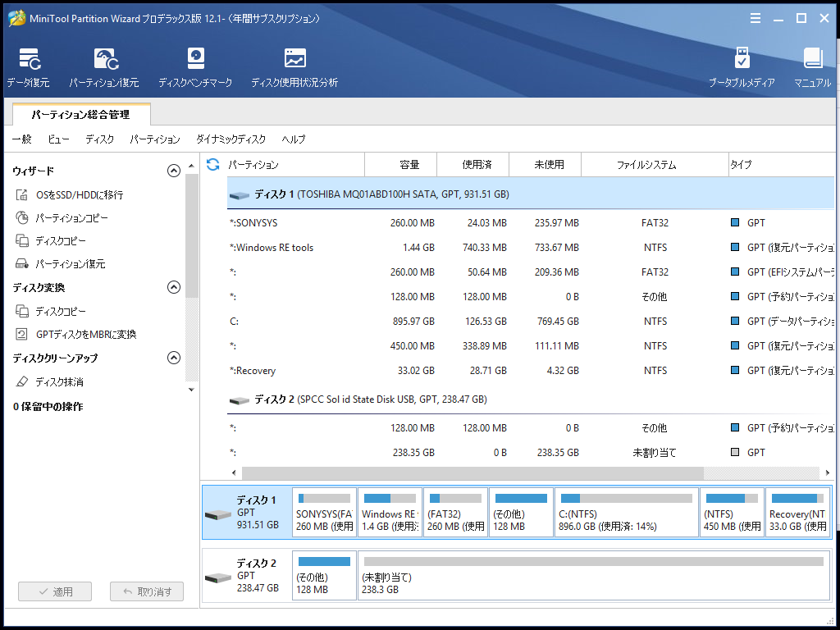The width and height of the screenshot is (840, 630).
Task: Select the *:SONYSYS partition row
Action: click(531, 223)
